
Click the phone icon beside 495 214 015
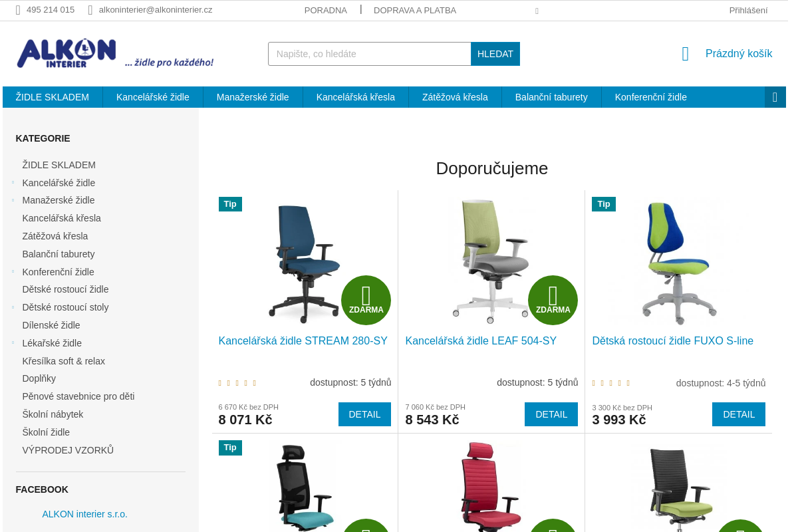(18, 10)
